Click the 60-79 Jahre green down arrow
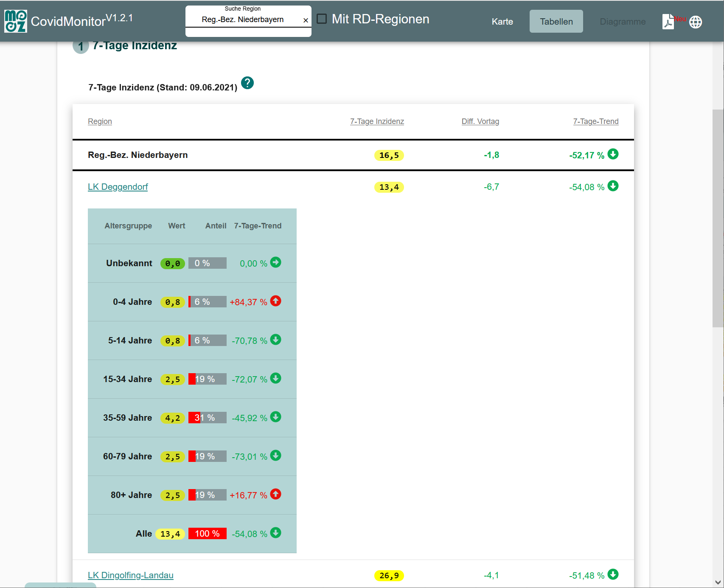The image size is (724, 588). (276, 456)
